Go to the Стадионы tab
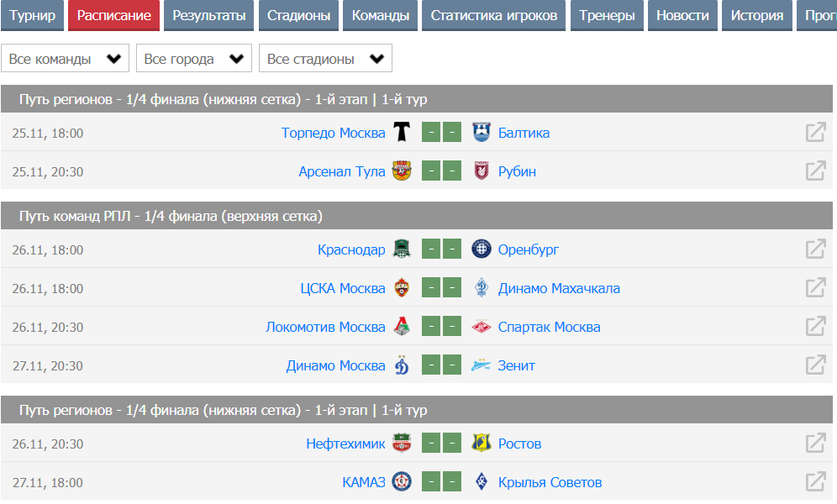837x504 pixels. tap(298, 15)
